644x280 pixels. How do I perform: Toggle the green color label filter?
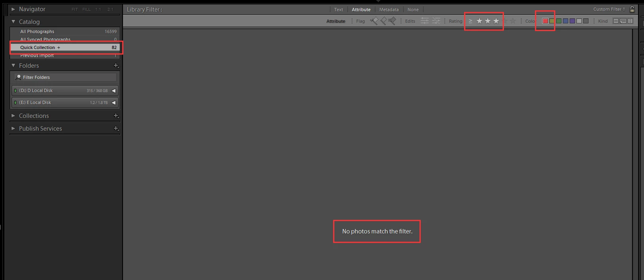(x=559, y=21)
